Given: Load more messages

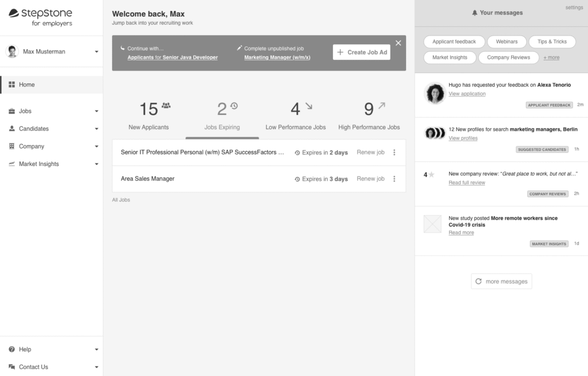Looking at the screenshot, I should coord(501,281).
